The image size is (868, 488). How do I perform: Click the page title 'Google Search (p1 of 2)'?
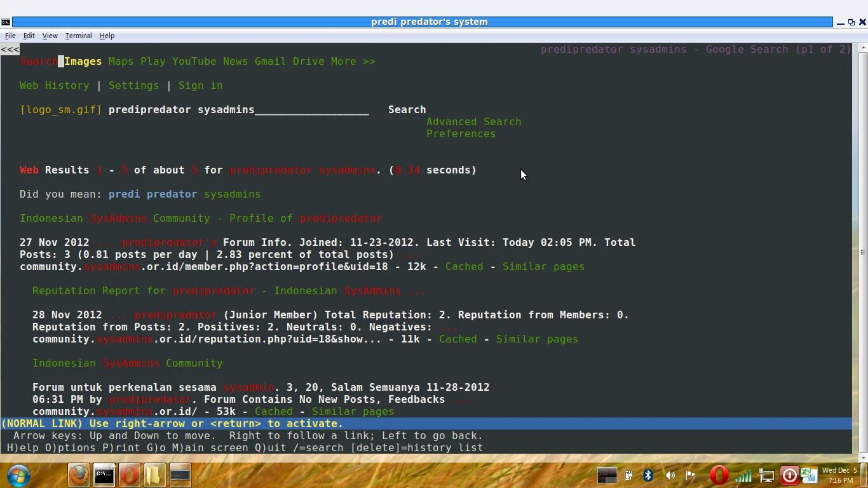tap(778, 50)
